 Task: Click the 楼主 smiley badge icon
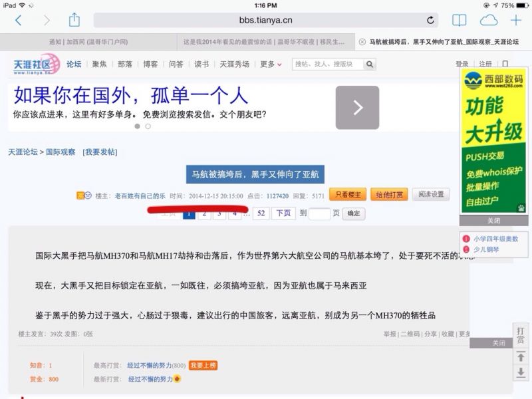click(88, 196)
